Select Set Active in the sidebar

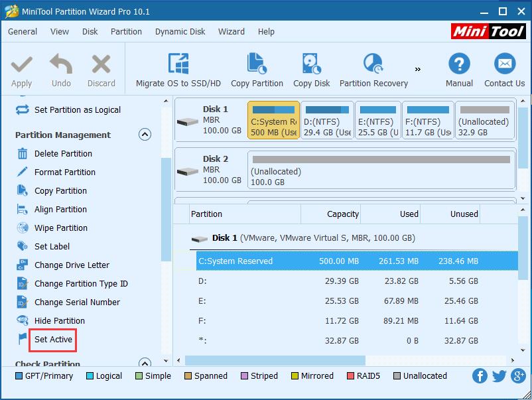52,340
